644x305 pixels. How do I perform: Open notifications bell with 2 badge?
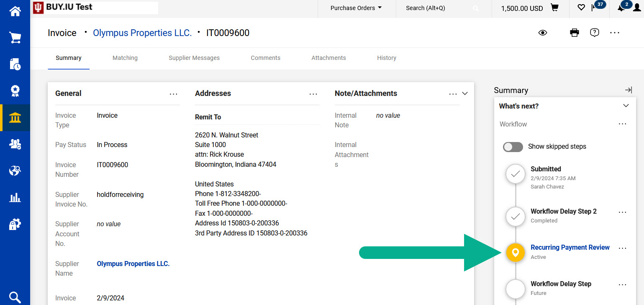624,7
